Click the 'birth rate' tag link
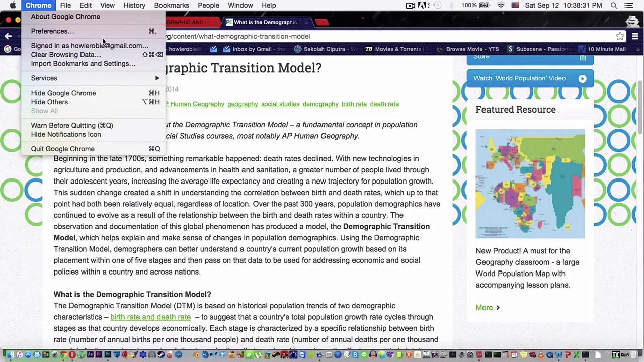Viewport: 644px width, 362px height. [x=354, y=104]
